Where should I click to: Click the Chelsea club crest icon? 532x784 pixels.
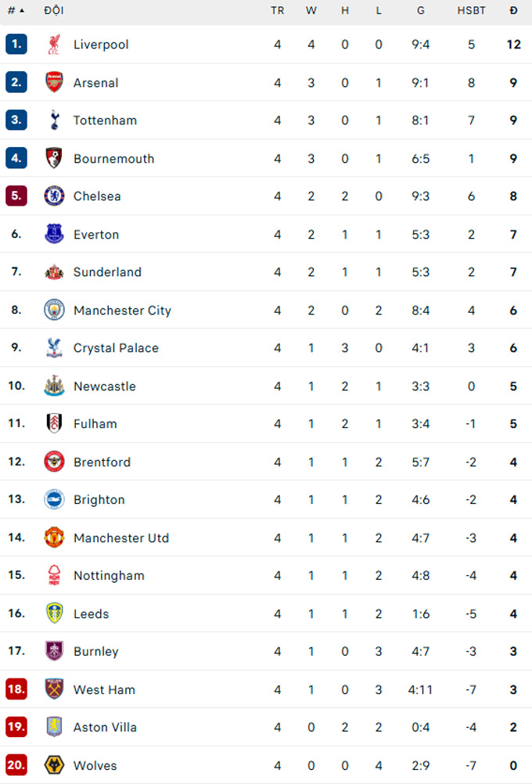54,196
